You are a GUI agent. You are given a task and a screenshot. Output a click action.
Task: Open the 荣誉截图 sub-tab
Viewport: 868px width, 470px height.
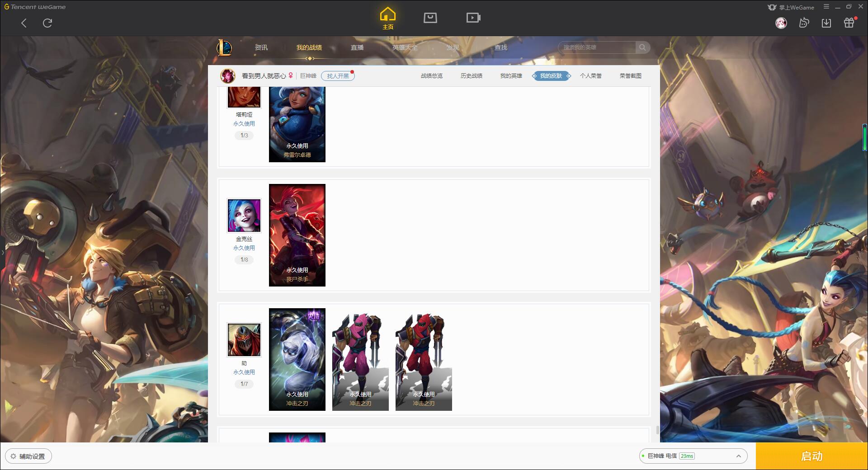631,76
